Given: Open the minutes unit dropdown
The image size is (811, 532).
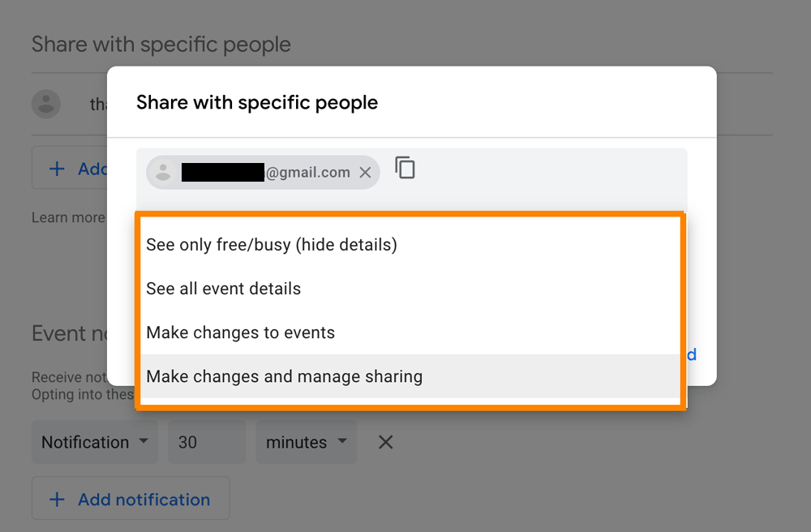Looking at the screenshot, I should click(x=307, y=442).
